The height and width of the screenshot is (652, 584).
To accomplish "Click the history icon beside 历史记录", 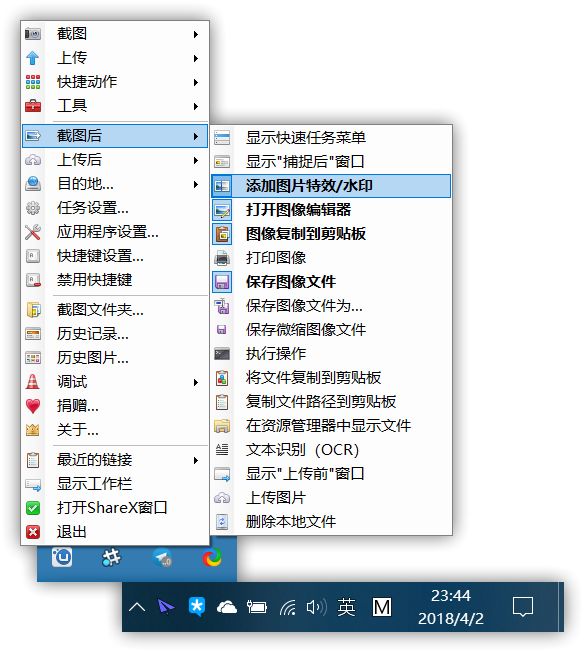I will tap(33, 334).
